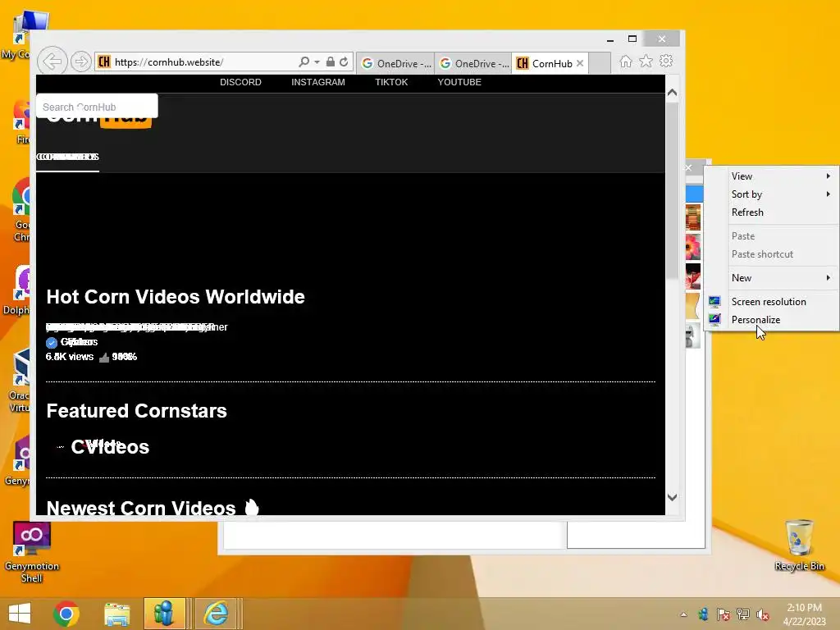Click the Newest Corn Videos heading
The width and height of the screenshot is (840, 630).
(x=141, y=508)
